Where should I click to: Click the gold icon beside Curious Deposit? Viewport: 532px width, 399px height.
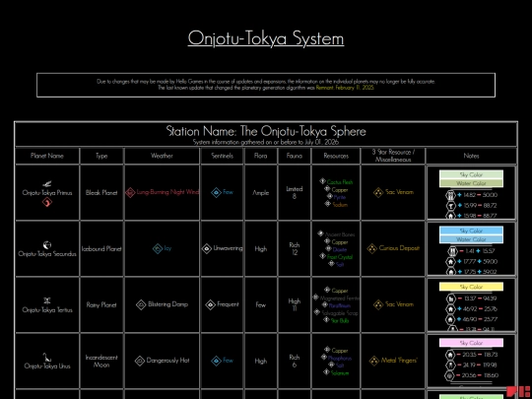pyautogui.click(x=372, y=248)
